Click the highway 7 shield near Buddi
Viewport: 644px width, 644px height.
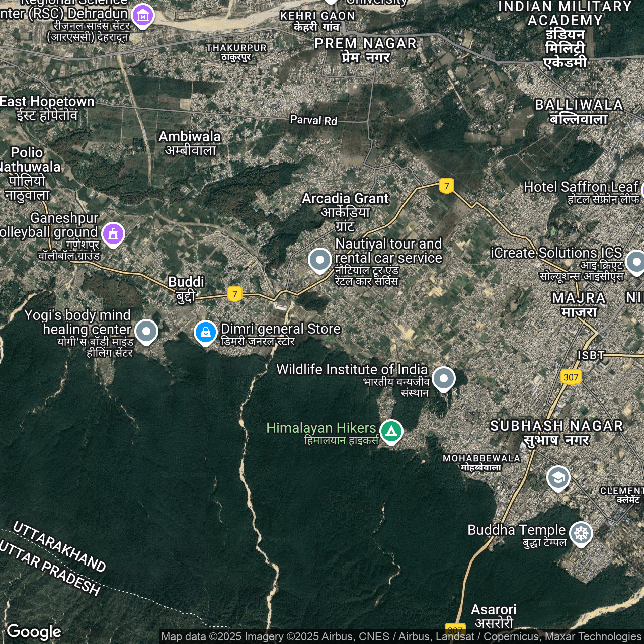[x=234, y=294]
